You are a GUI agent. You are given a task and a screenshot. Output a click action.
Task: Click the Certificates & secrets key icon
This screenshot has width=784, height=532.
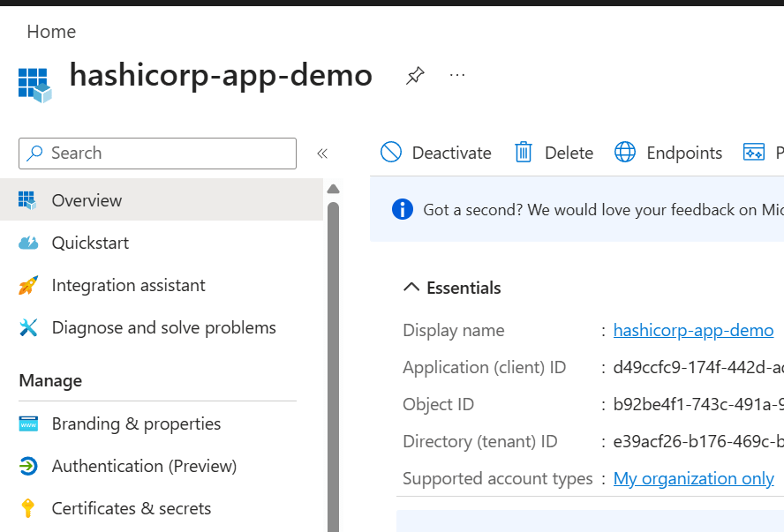click(x=28, y=508)
